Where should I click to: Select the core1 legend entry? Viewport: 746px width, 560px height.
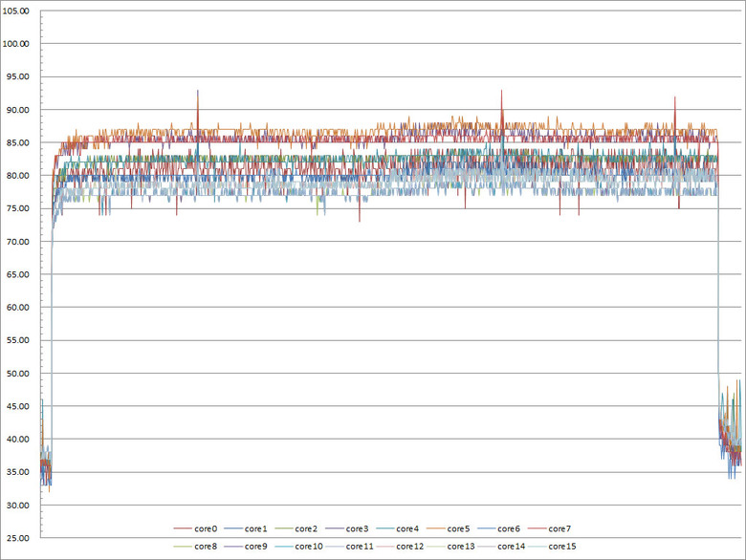[x=246, y=528]
